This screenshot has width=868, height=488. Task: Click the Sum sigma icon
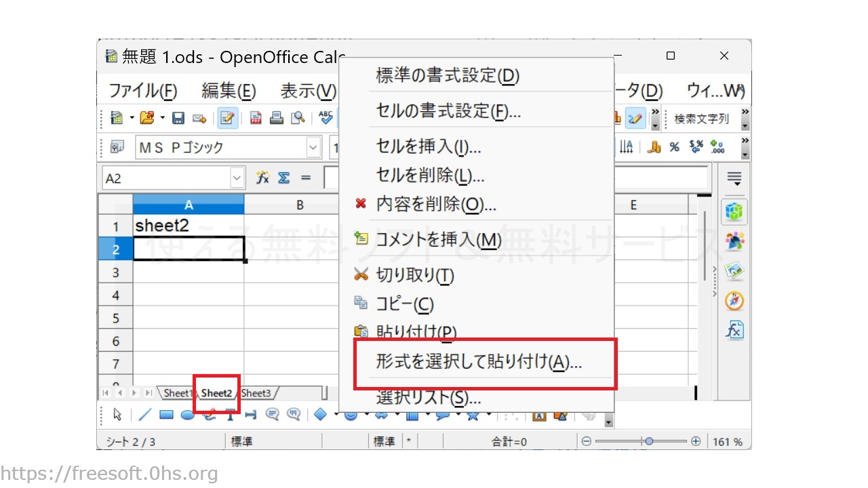(x=283, y=178)
